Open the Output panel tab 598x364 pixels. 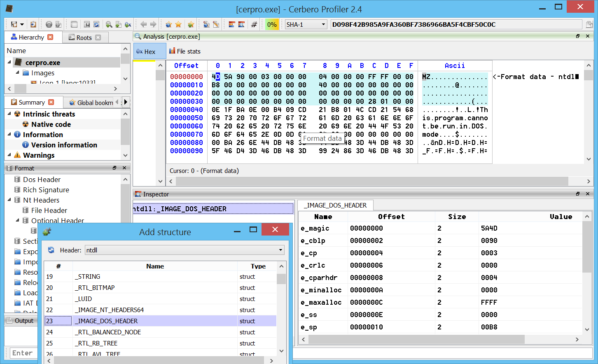pos(21,321)
